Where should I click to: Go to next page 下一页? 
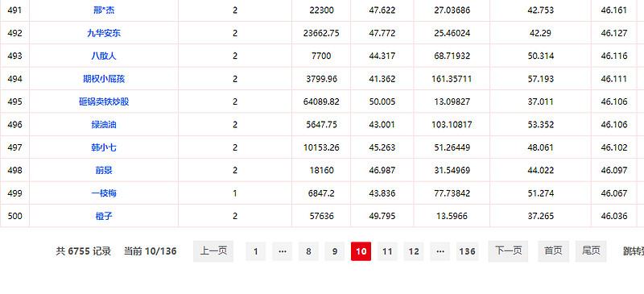tap(508, 251)
